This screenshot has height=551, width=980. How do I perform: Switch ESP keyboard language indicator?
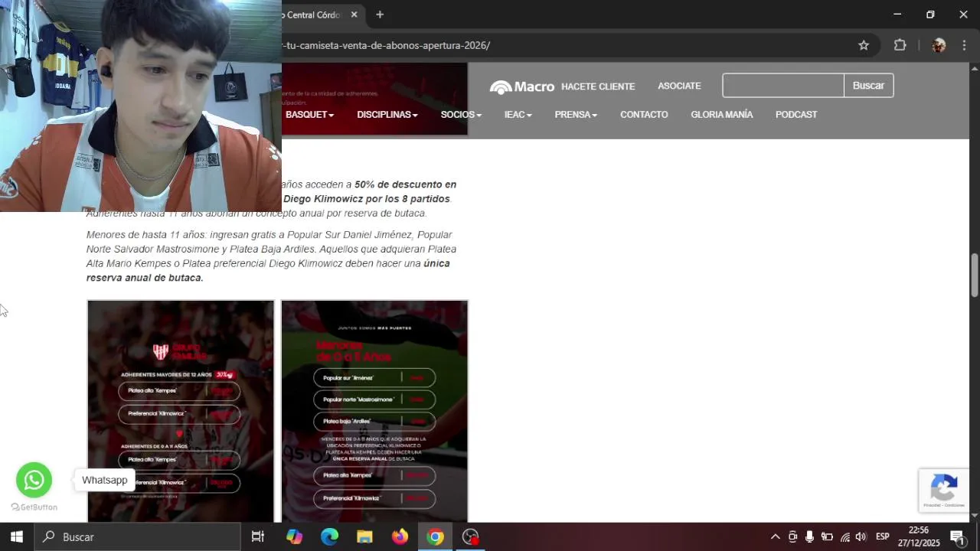click(883, 537)
